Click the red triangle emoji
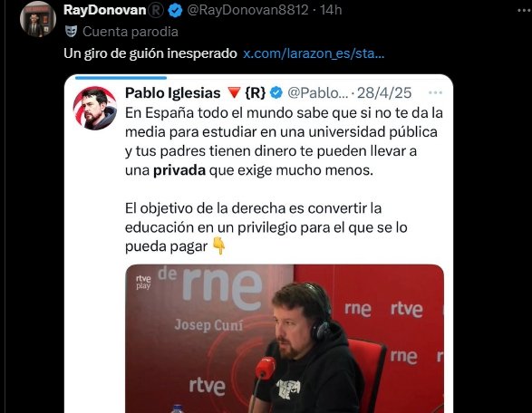 (234, 92)
